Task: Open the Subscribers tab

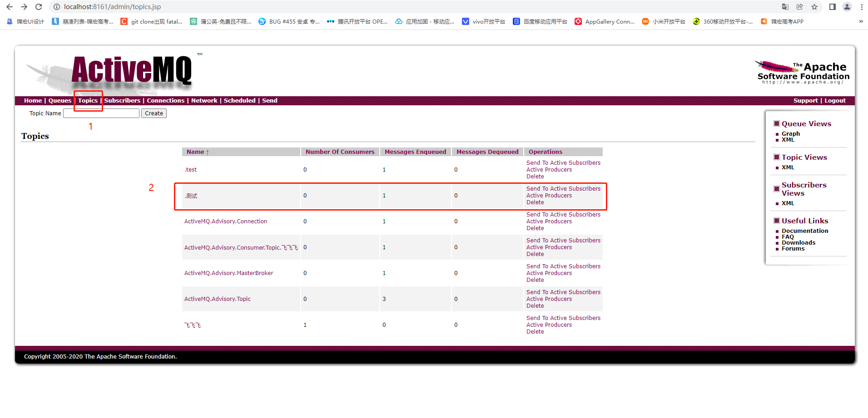Action: point(122,101)
